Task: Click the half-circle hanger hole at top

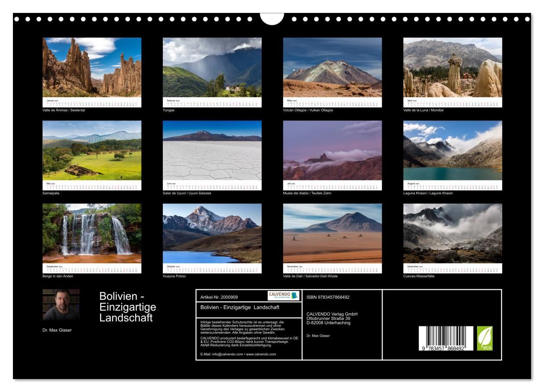Action: (272, 19)
